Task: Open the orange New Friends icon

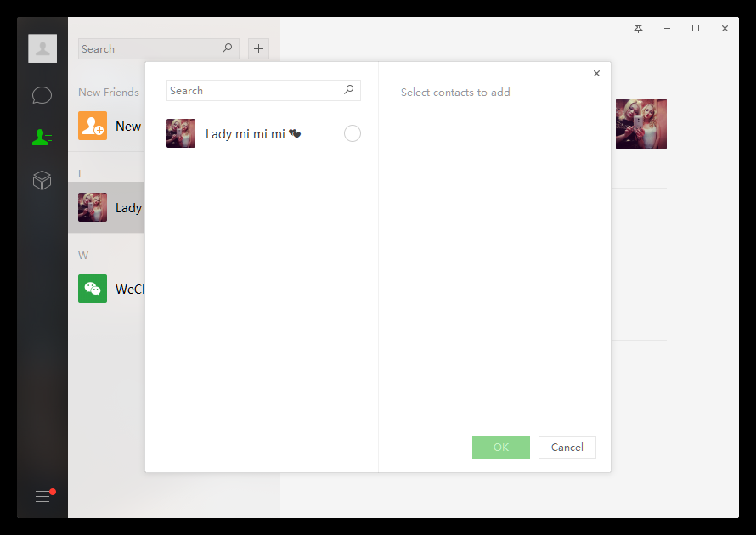Action: click(93, 126)
